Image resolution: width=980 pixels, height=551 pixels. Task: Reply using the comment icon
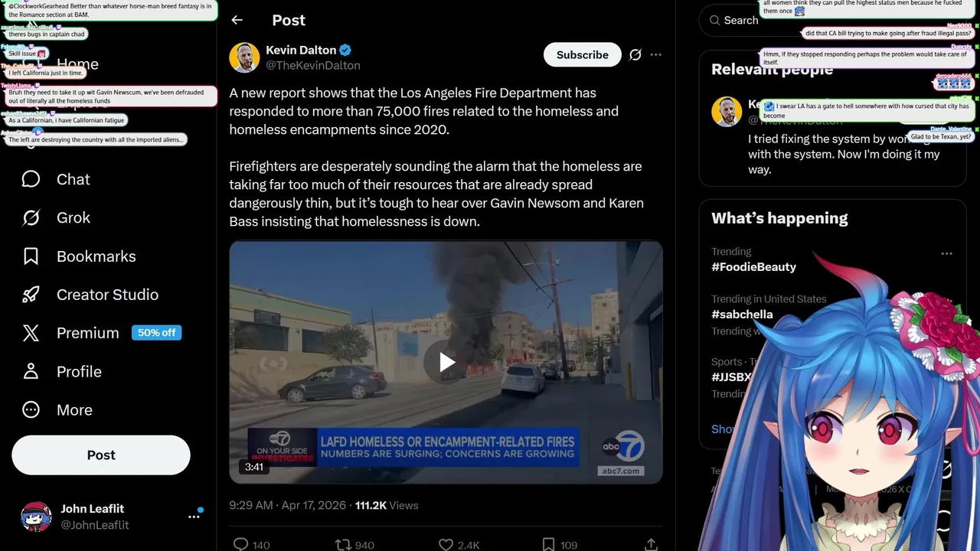(x=240, y=545)
